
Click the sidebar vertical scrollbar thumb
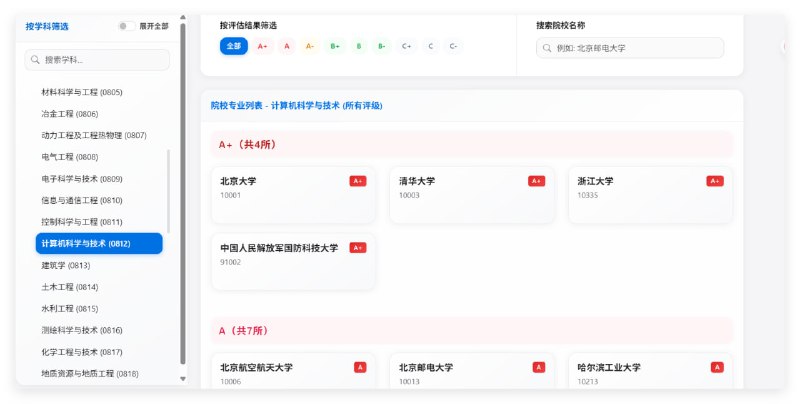pos(183,194)
